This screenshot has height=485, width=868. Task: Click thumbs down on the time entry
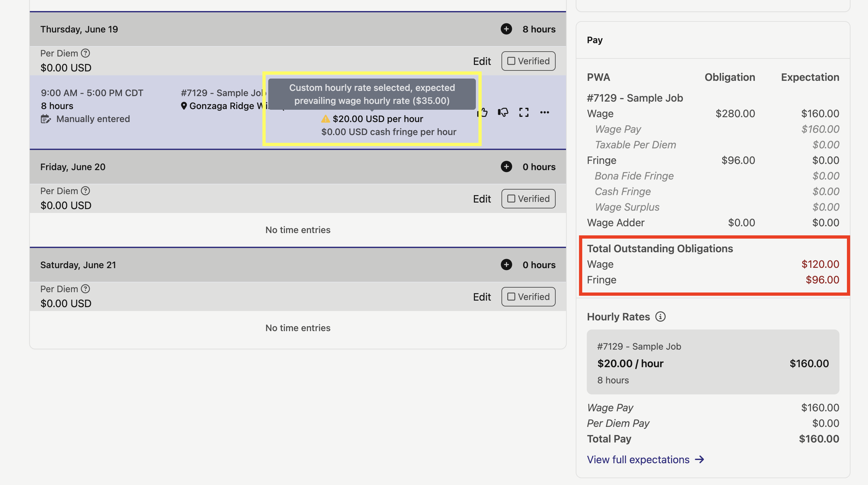coord(503,112)
